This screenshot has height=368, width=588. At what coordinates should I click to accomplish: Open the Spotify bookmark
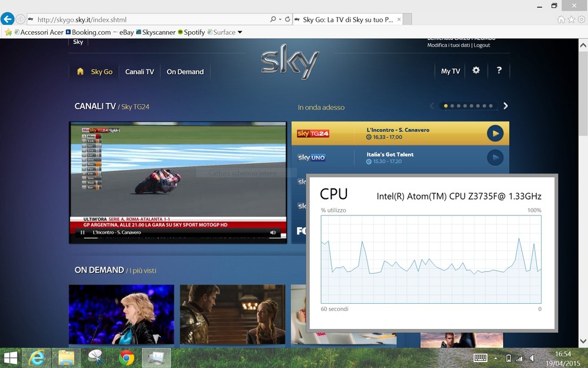(191, 32)
